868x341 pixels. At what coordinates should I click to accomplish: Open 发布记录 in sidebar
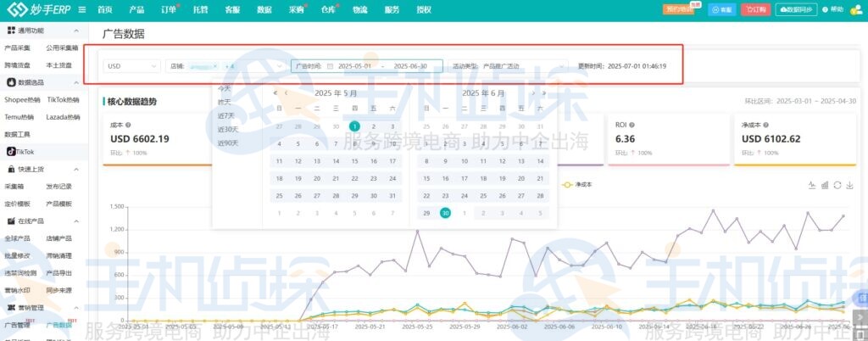[x=59, y=187]
